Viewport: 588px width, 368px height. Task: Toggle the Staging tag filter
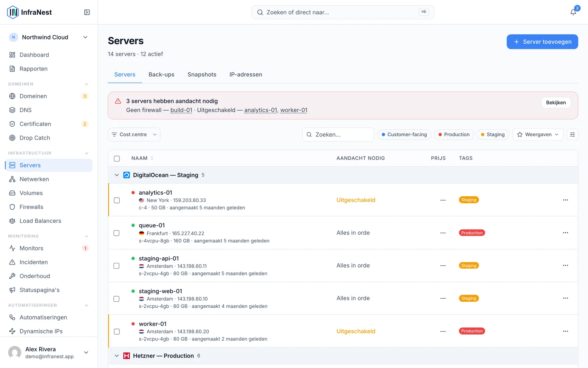click(x=493, y=135)
